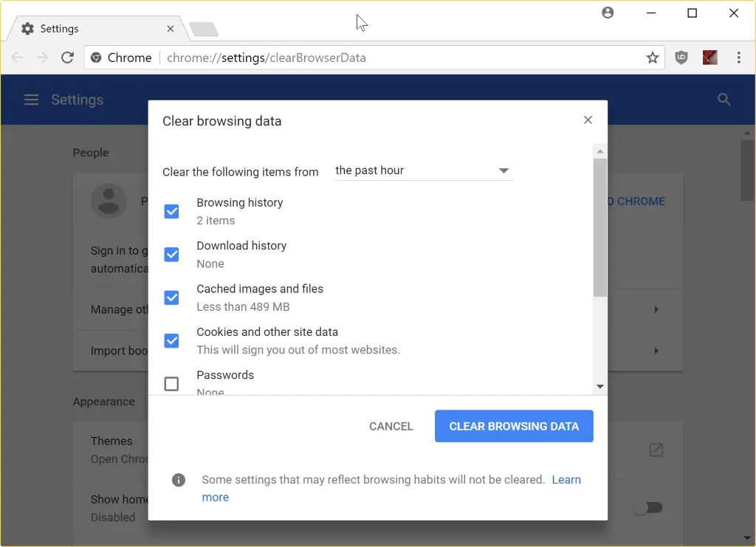Check the Passwords checkbox
The width and height of the screenshot is (756, 547).
pos(171,384)
